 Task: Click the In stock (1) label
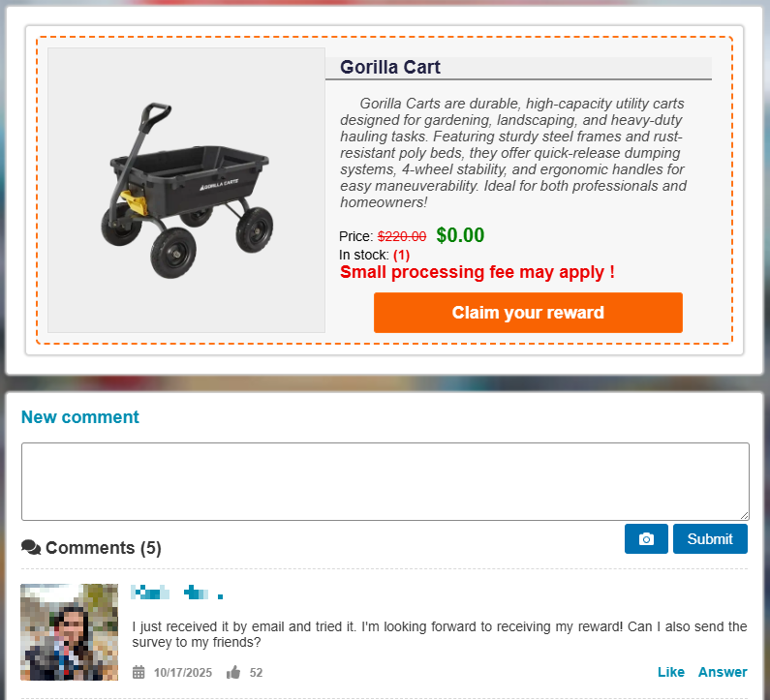(374, 255)
